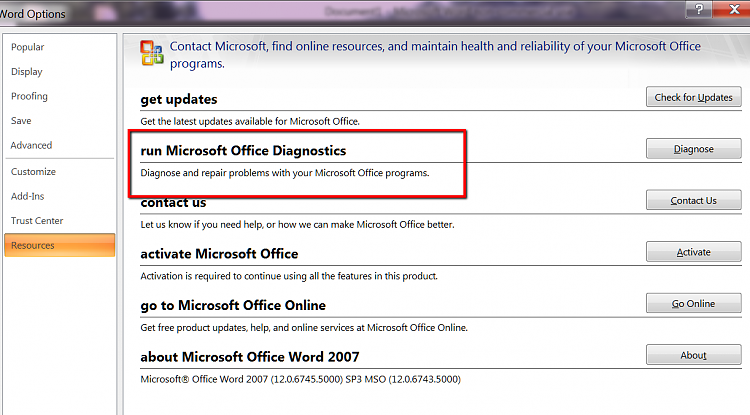Click the Activate button

[x=694, y=252]
